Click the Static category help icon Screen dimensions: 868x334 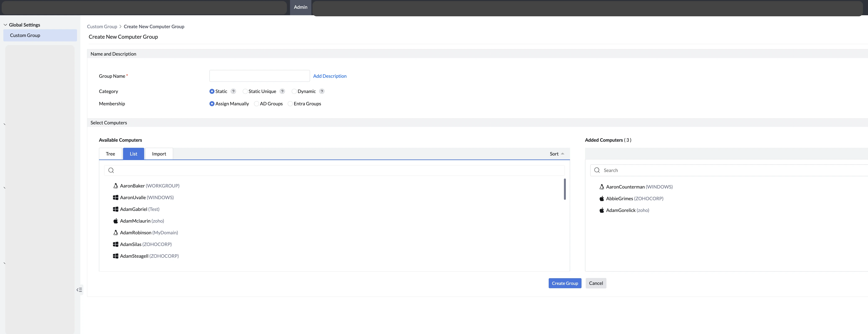pyautogui.click(x=233, y=91)
